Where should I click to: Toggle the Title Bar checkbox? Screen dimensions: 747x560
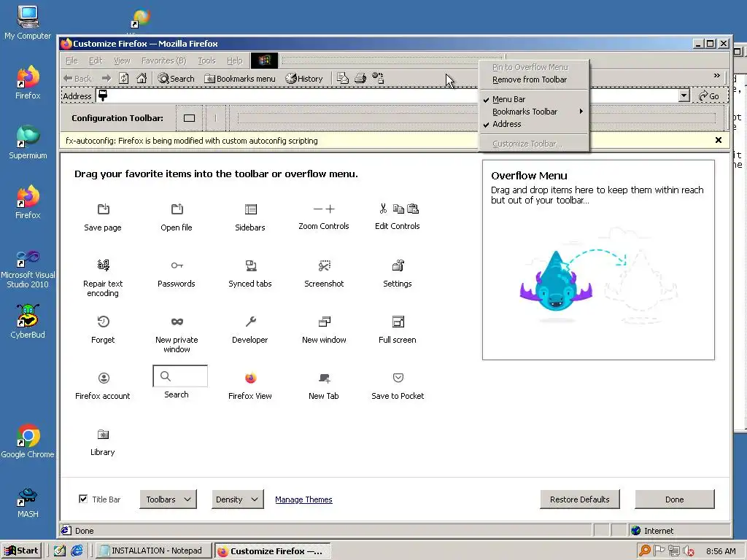(83, 499)
